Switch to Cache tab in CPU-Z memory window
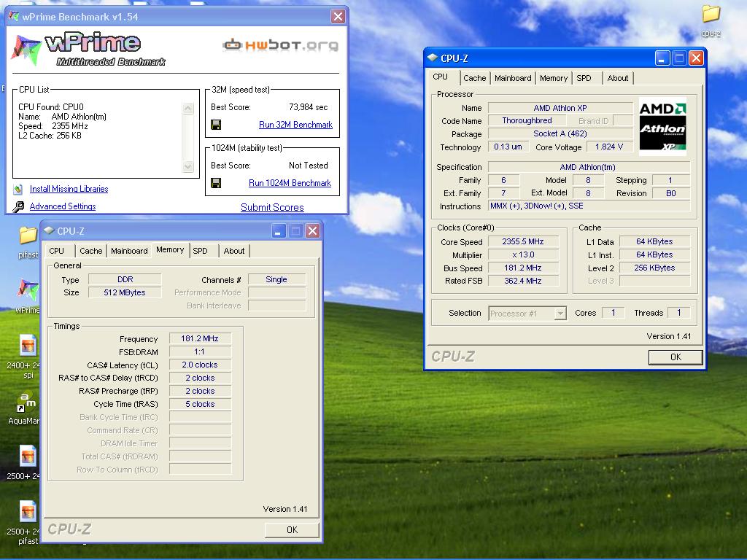The height and width of the screenshot is (560, 747). click(x=91, y=251)
